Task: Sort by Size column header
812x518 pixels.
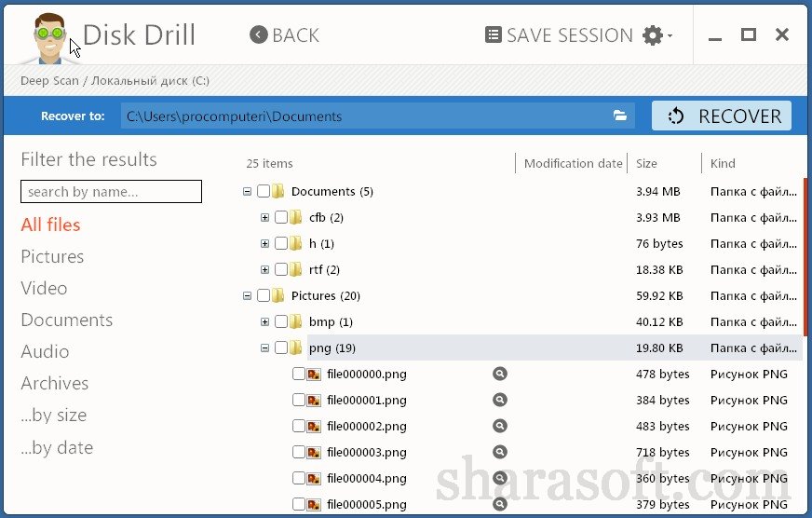Action: coord(646,164)
